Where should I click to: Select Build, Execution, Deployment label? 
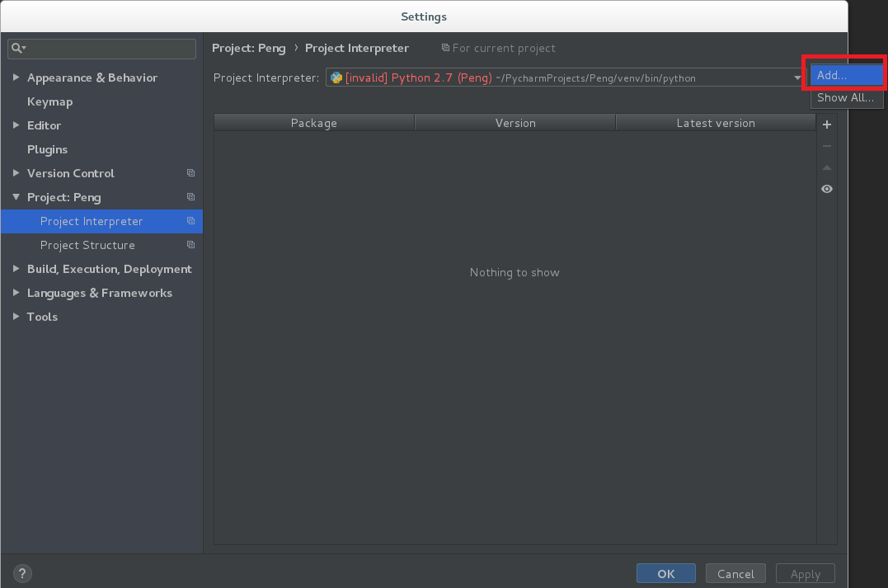click(x=110, y=269)
